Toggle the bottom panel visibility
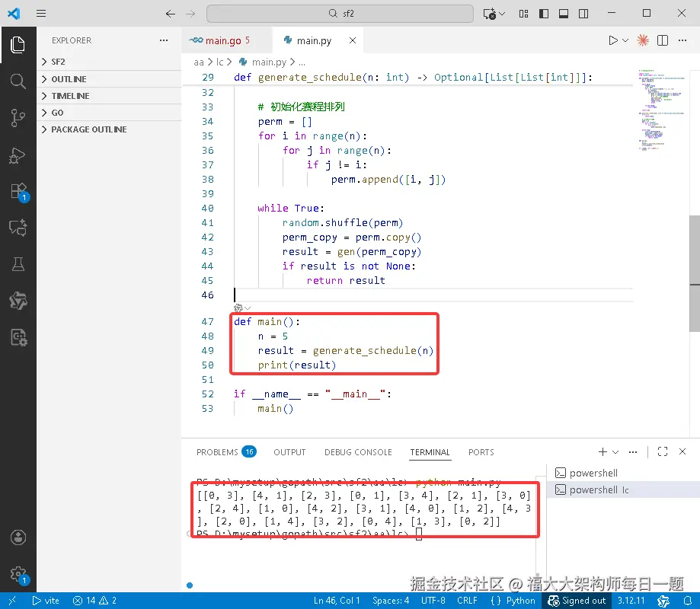The width and height of the screenshot is (700, 609). [x=564, y=14]
